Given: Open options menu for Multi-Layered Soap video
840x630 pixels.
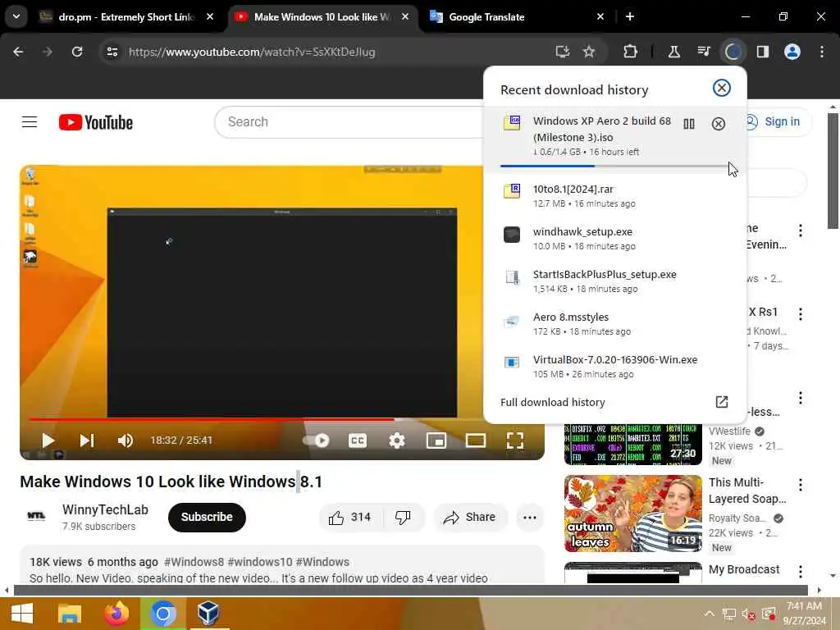Looking at the screenshot, I should [x=801, y=486].
